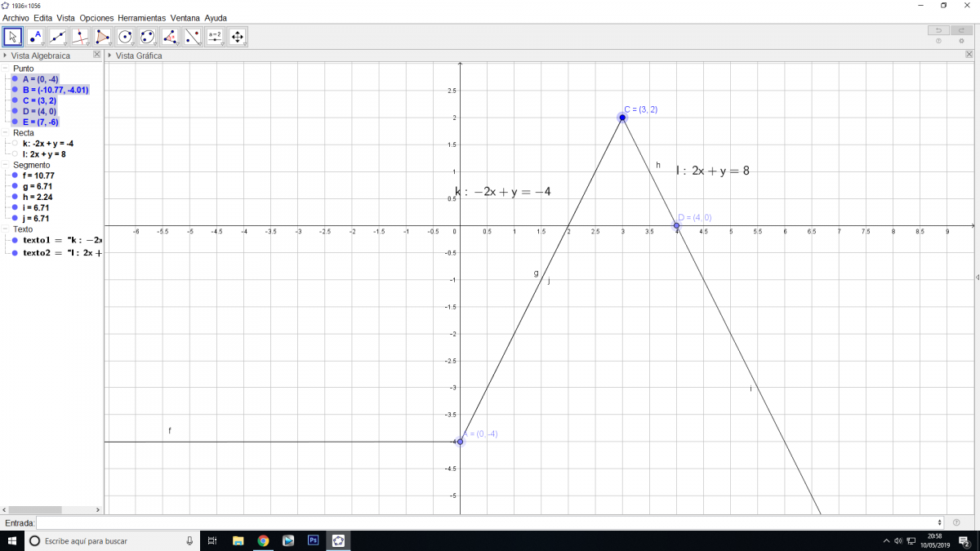980x551 pixels.
Task: Collapse the Punto group
Action: tap(6, 69)
